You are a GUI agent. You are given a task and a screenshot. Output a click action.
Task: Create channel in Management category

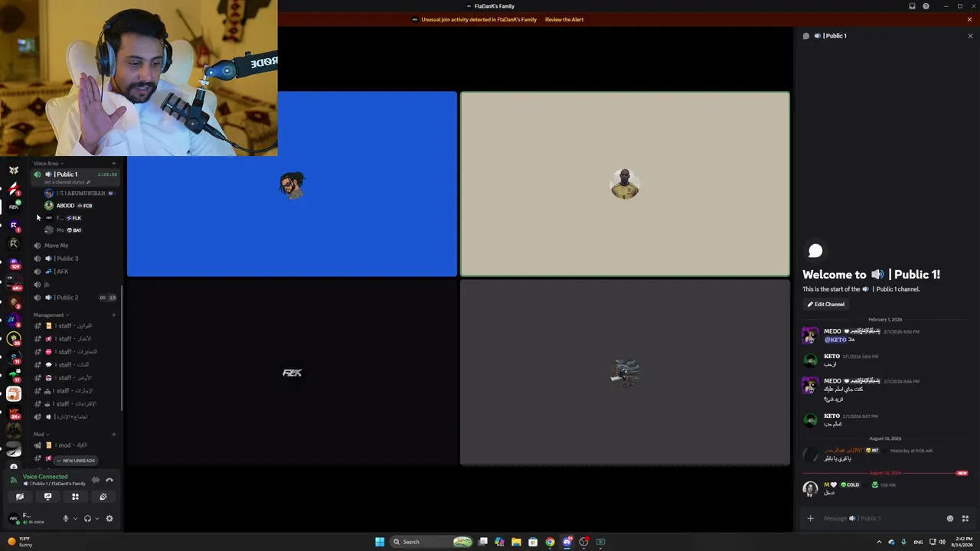(114, 315)
